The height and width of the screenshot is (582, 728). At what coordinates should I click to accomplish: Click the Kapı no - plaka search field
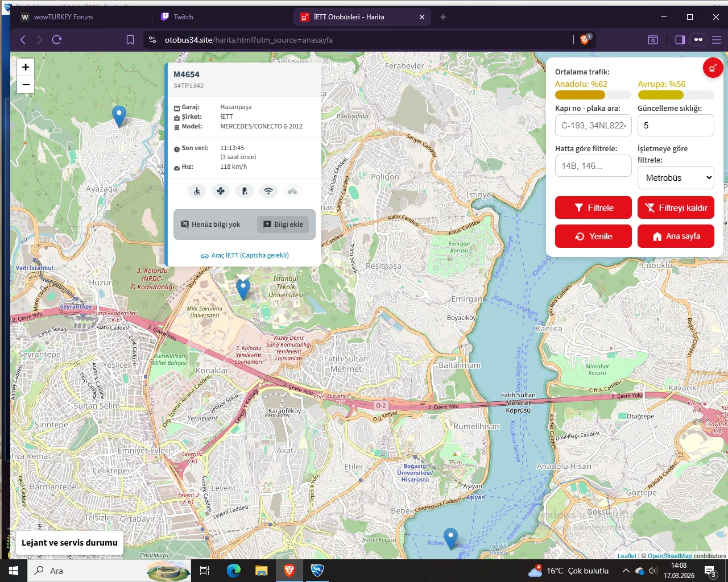[x=593, y=126]
